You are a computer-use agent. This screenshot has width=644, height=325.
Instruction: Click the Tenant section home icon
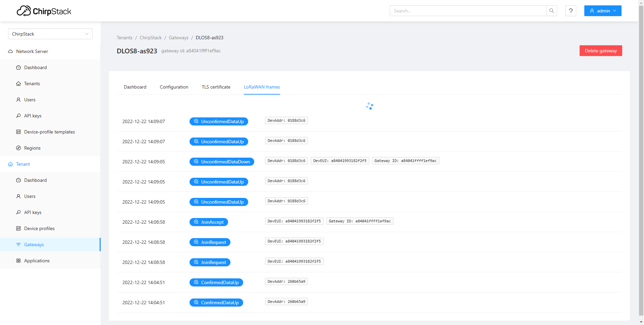pyautogui.click(x=10, y=164)
